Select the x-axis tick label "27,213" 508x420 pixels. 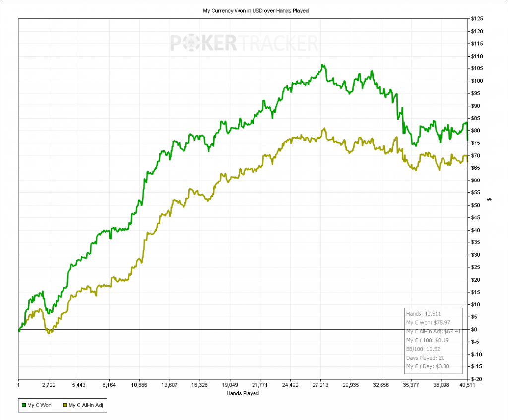[320, 385]
